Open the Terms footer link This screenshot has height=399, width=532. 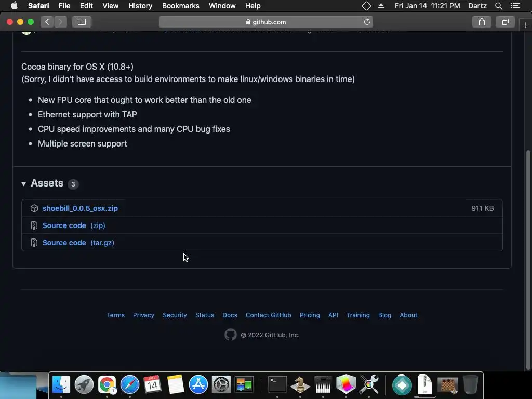116,315
